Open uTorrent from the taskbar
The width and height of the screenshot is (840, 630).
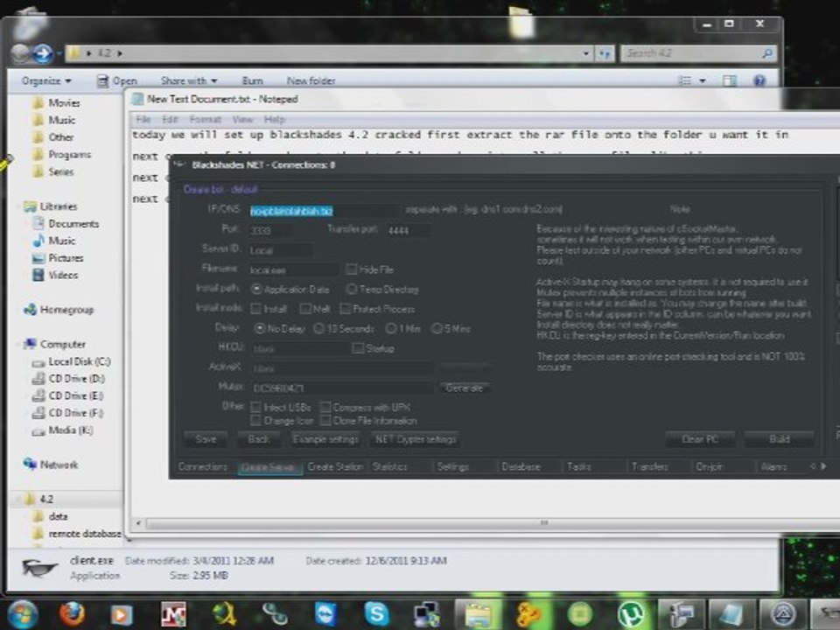[631, 614]
